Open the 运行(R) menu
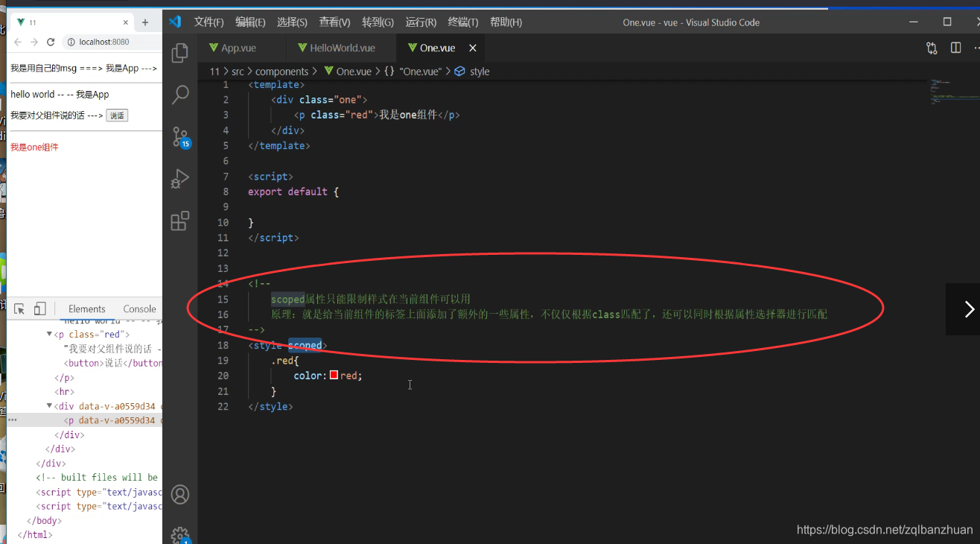This screenshot has height=544, width=980. point(421,22)
